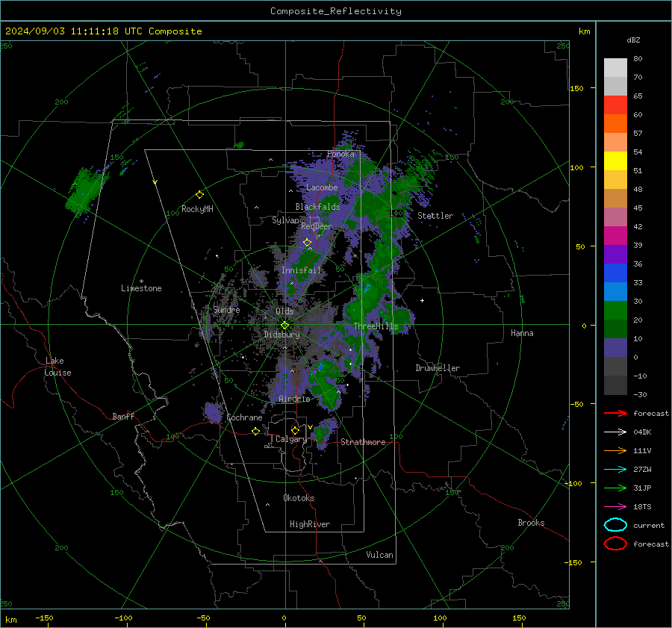Click the purple echo patch west of Cochrane
672x628 pixels.
coord(213,412)
